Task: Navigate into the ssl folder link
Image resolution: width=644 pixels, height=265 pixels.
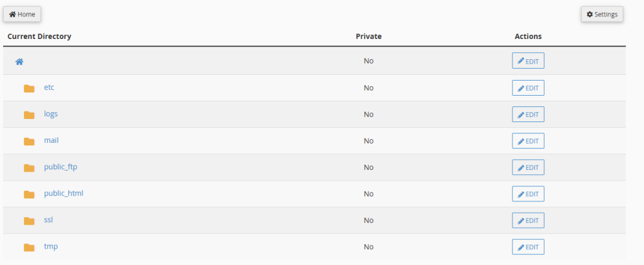Action: pyautogui.click(x=48, y=220)
